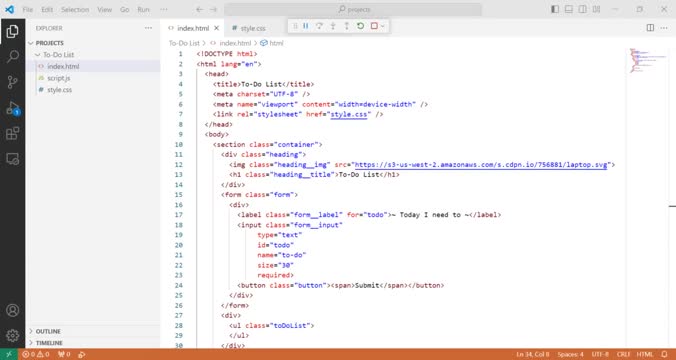Open the View menu
This screenshot has height=360, width=676.
tap(104, 9)
